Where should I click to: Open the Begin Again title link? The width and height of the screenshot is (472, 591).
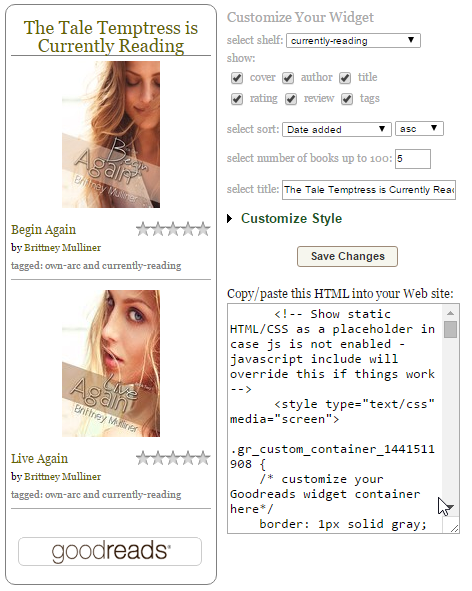43,230
